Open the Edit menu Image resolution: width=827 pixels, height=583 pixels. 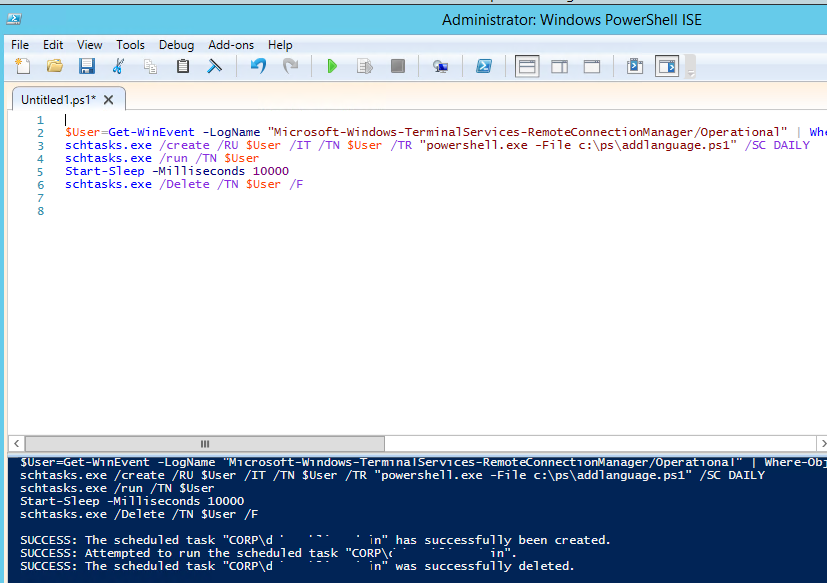(53, 45)
